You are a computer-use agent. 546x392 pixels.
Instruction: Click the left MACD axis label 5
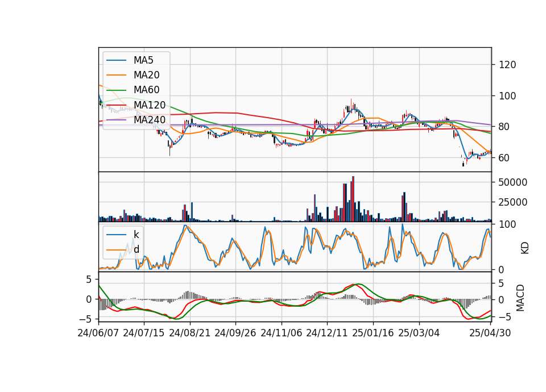click(89, 280)
